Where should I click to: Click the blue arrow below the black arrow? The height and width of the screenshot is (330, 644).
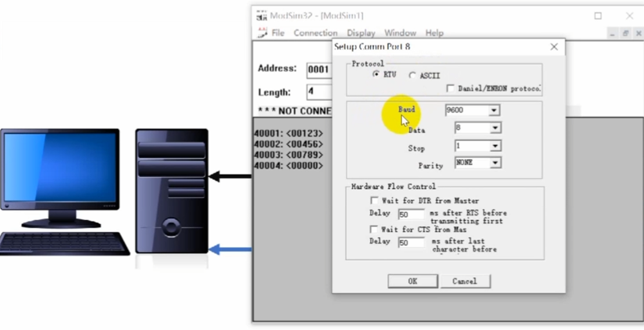coord(230,250)
